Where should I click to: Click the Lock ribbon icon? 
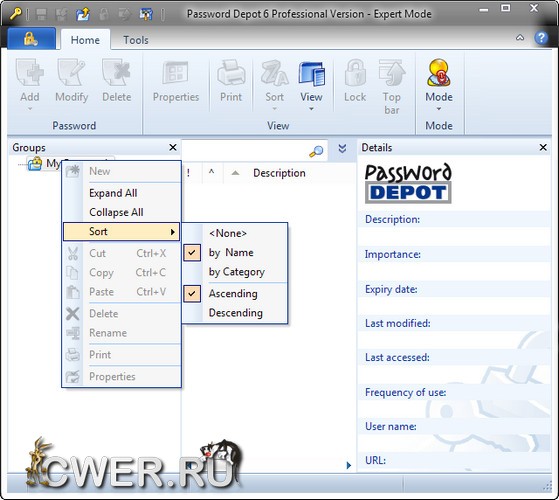355,72
